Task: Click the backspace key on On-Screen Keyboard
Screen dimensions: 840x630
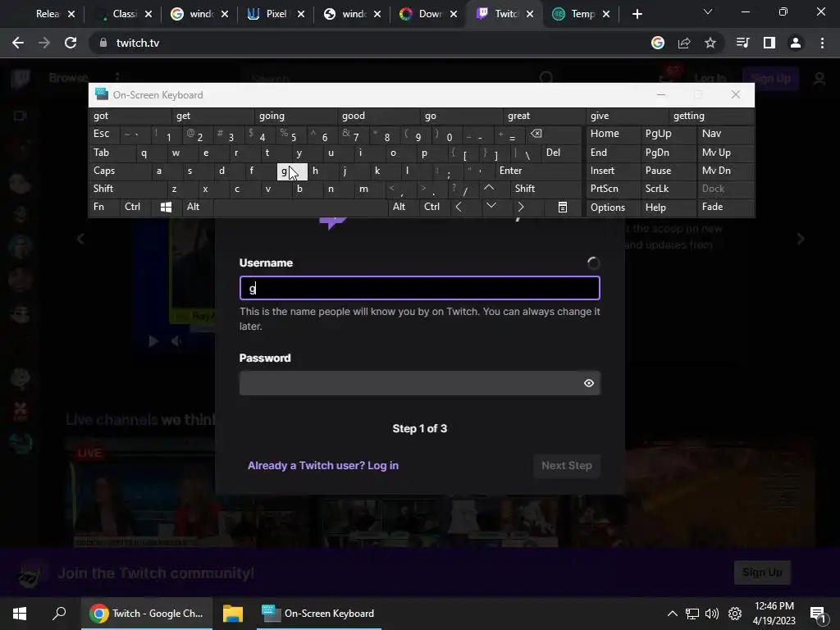Action: (x=536, y=134)
